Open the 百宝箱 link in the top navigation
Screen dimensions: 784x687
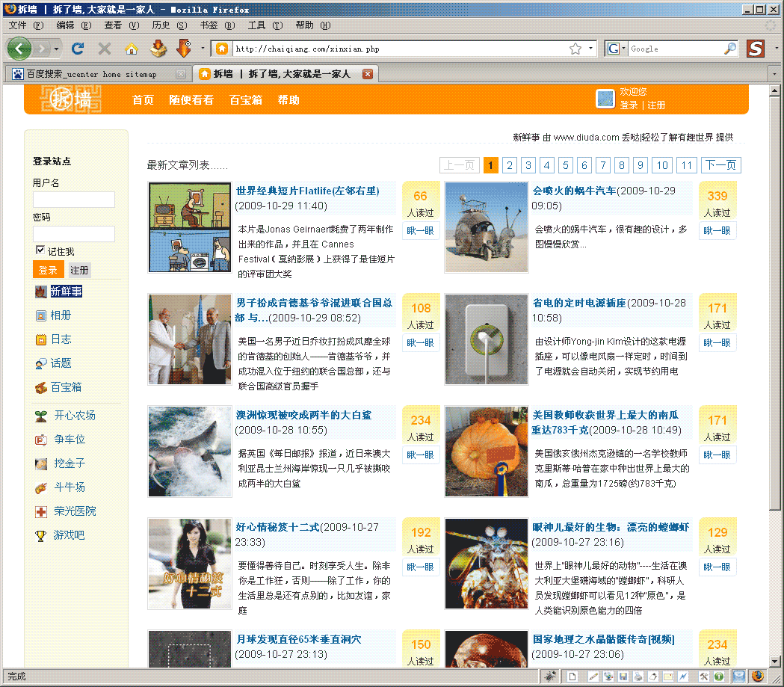point(245,100)
